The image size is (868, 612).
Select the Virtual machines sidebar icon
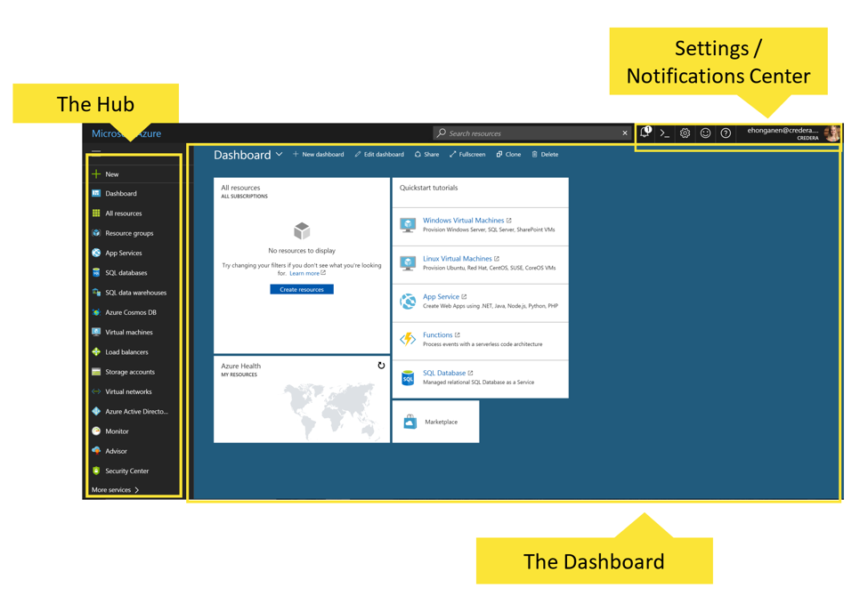pyautogui.click(x=96, y=332)
